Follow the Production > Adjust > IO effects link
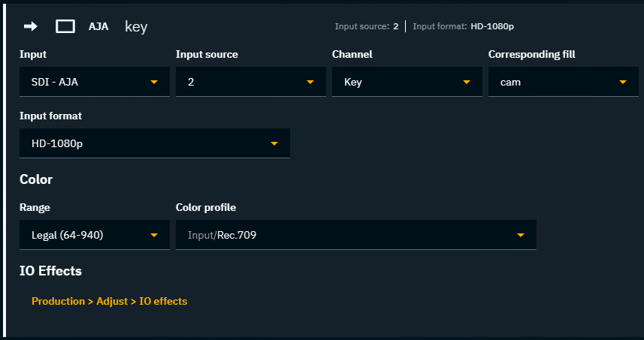644x340 pixels. pos(109,301)
